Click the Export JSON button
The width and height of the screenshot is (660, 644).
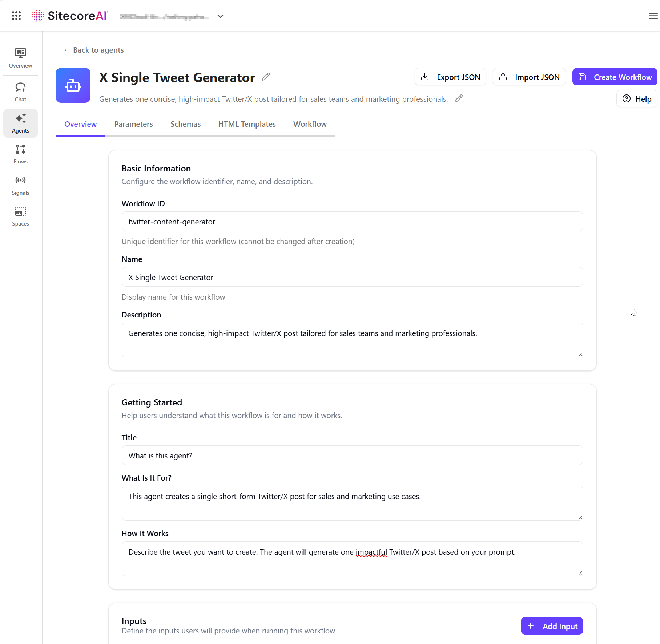click(450, 77)
